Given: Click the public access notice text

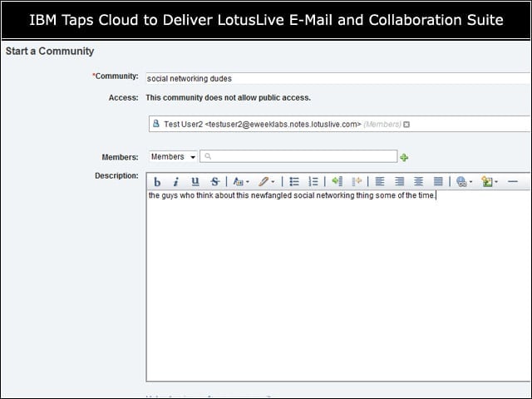Looking at the screenshot, I should tap(228, 98).
